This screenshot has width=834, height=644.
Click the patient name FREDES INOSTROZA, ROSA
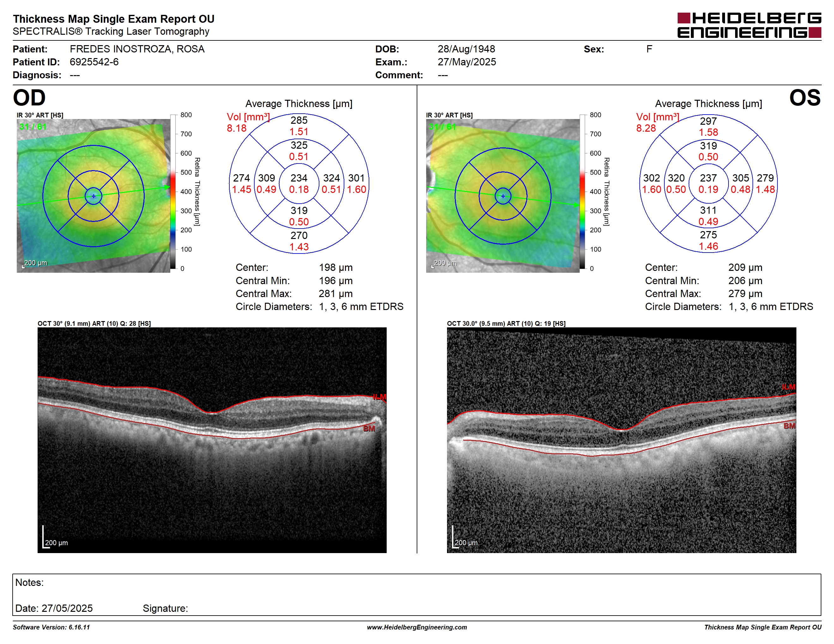point(137,49)
